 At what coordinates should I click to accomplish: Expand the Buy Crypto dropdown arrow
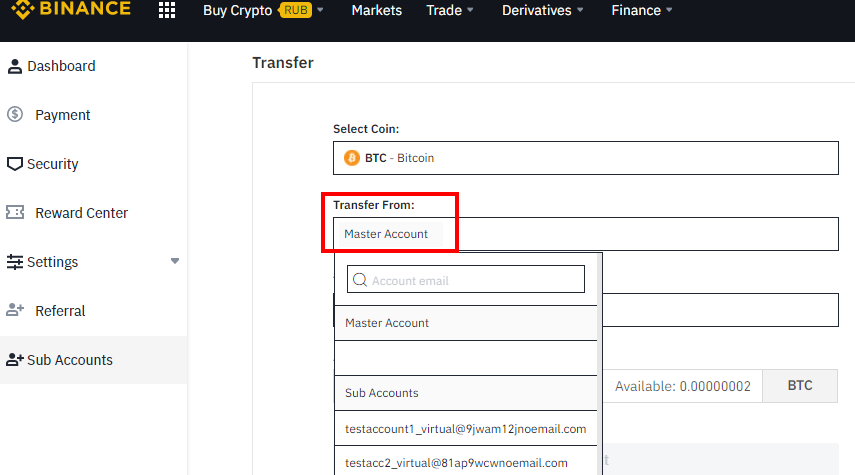(x=320, y=10)
